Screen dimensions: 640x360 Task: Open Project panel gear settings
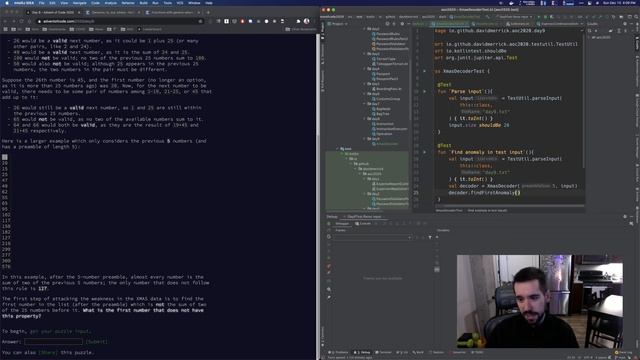point(402,24)
